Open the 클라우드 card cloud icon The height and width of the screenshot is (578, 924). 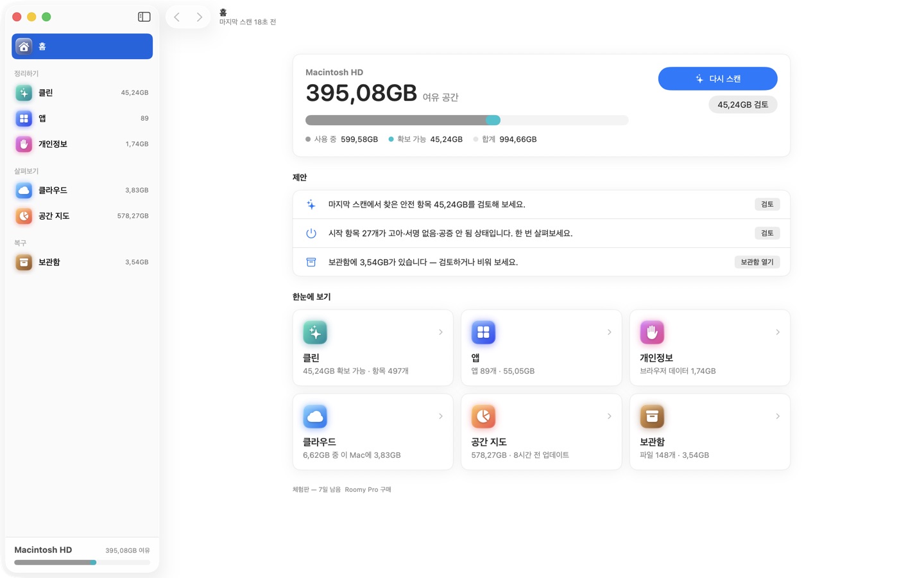tap(315, 416)
